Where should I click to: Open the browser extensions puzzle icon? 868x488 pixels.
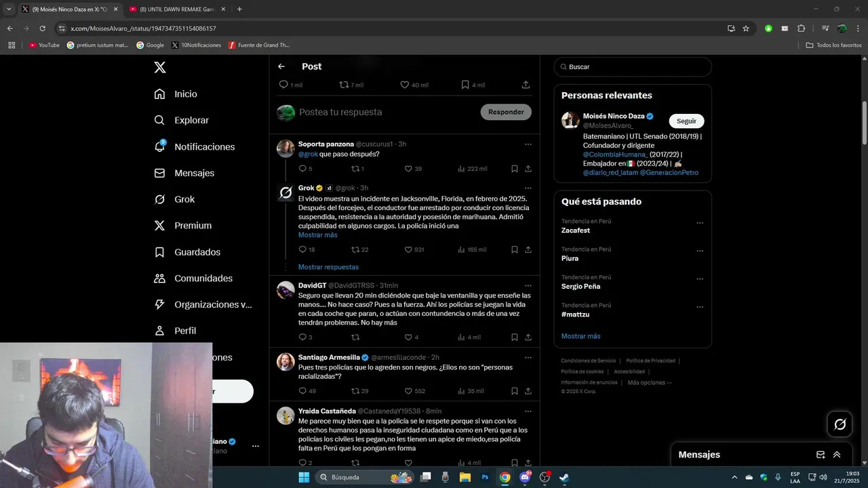801,28
